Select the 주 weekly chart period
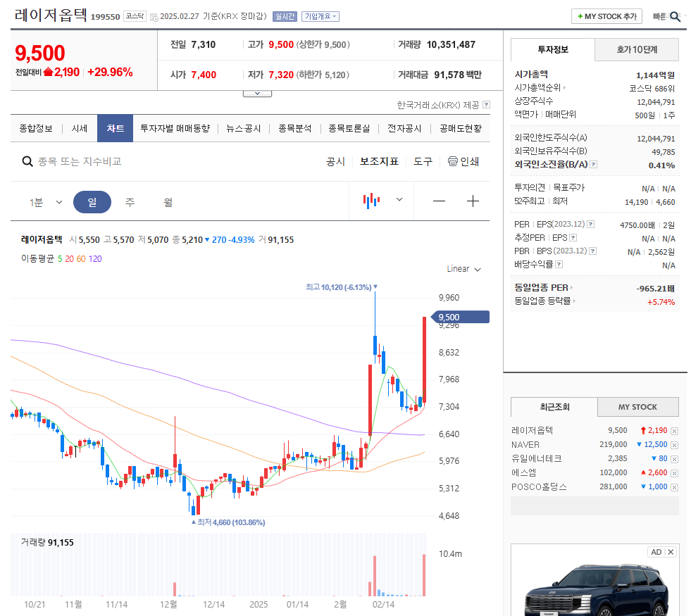 click(130, 202)
